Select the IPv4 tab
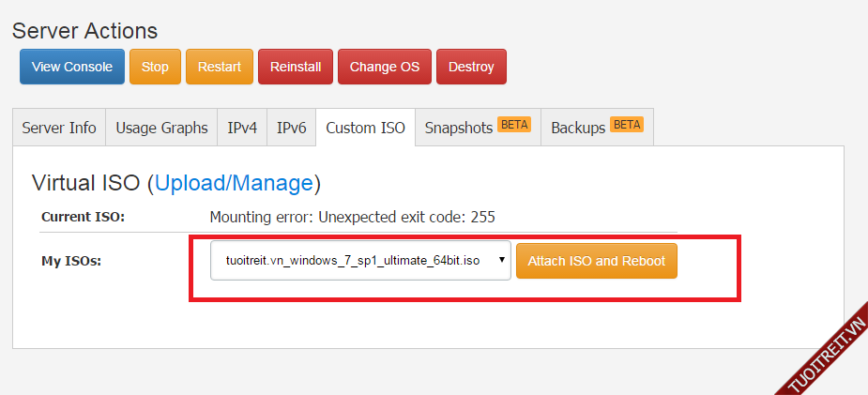Screen dimensions: 868x395 click(242, 128)
